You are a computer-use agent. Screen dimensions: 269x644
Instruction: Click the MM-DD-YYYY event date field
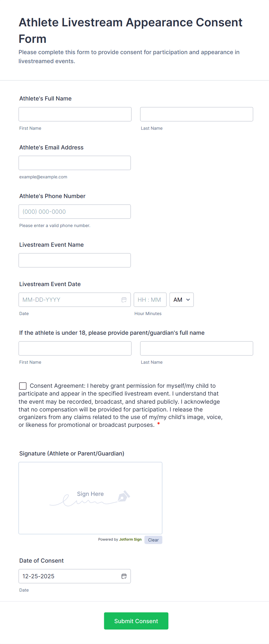[67, 300]
